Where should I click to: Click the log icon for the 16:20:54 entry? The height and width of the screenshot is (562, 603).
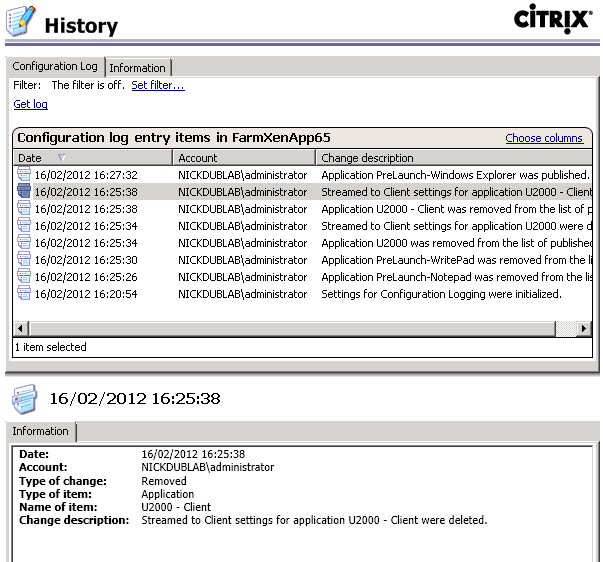tap(24, 294)
